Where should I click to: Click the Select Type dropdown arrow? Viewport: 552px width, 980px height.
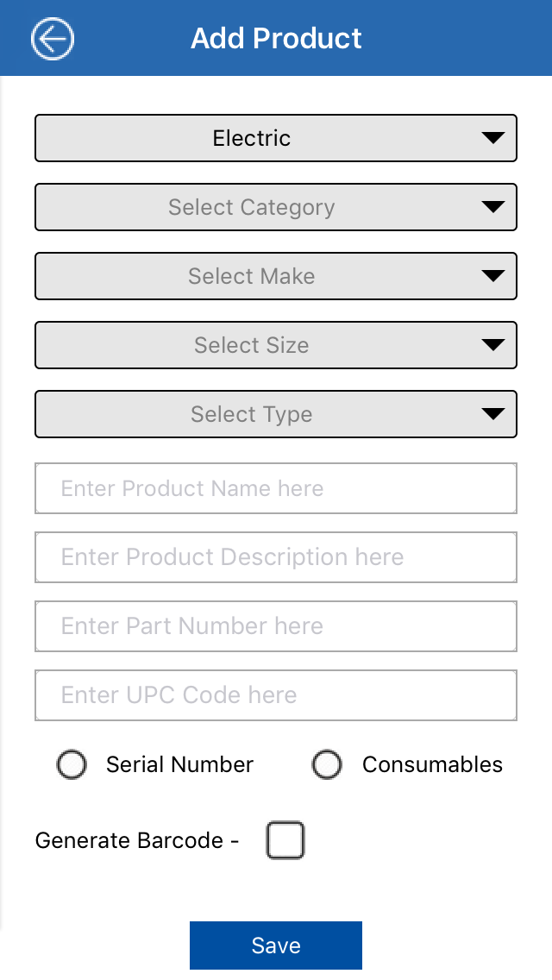point(492,414)
